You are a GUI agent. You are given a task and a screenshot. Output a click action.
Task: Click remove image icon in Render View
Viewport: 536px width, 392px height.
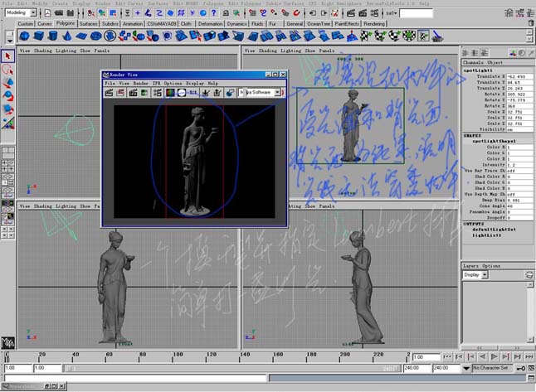coord(217,93)
